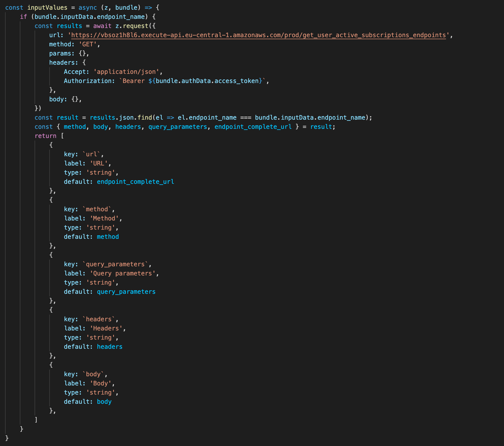Click the 'Query parameters' label string
This screenshot has height=446, width=504.
tap(123, 273)
